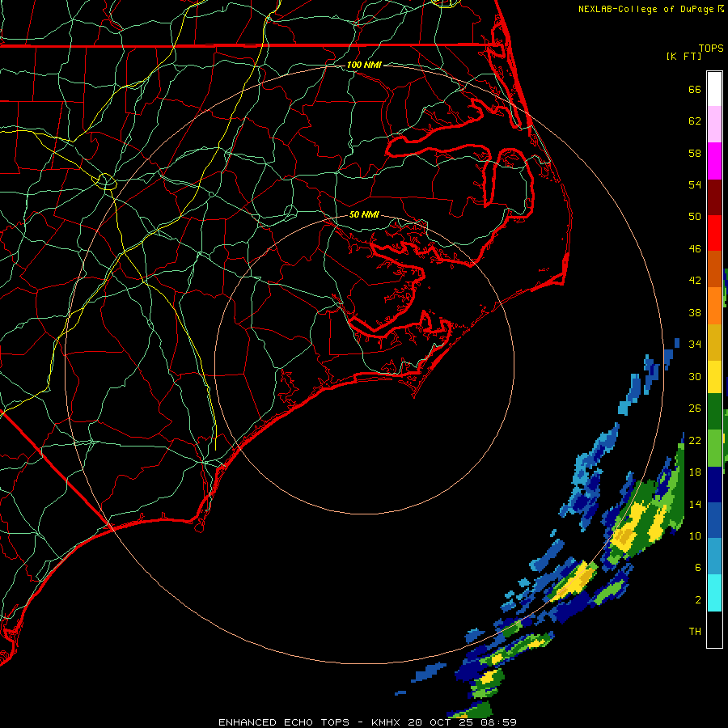This screenshot has width=728, height=728.
Task: Pick the magenta 58 kft legend color
Action: click(714, 161)
